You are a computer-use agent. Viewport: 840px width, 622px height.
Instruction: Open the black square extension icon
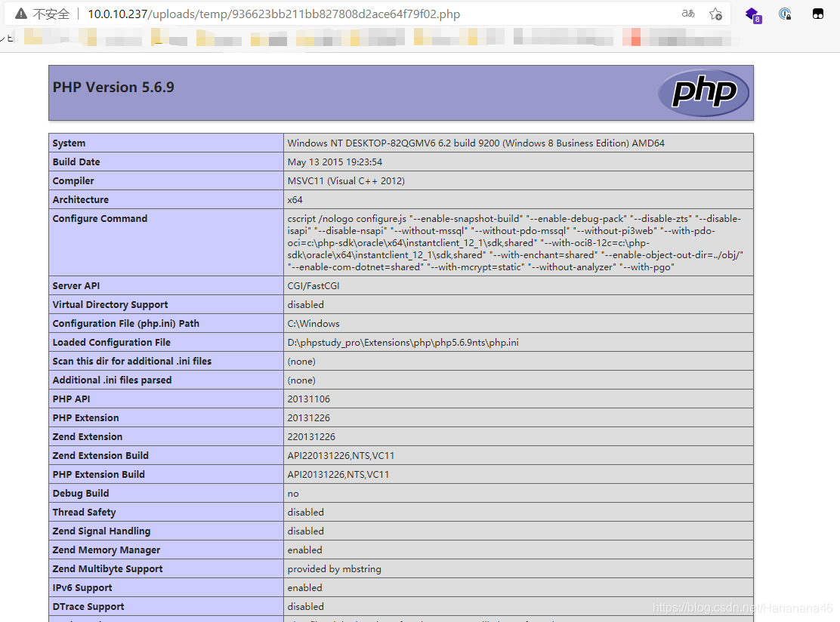click(818, 14)
